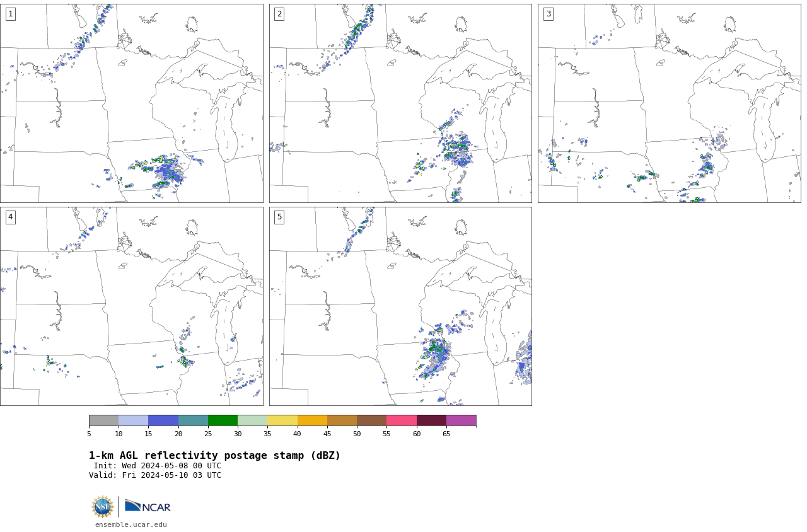Click the NSF logo icon
This screenshot has height=532, width=807.
click(x=103, y=507)
